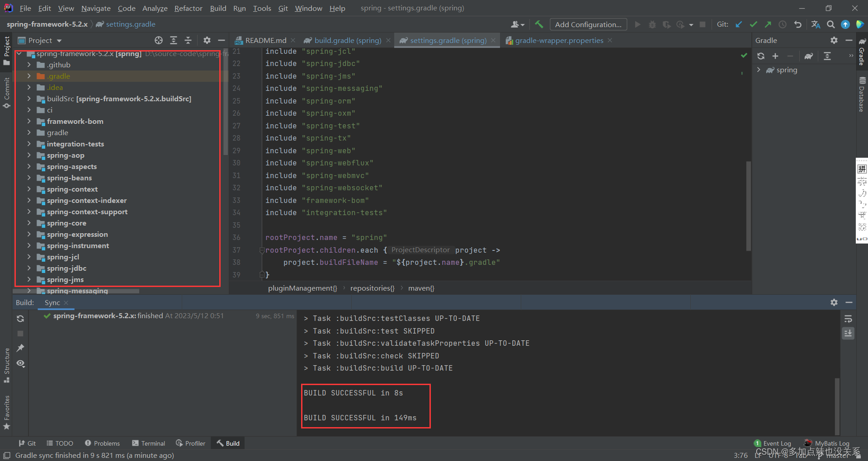Image resolution: width=868 pixels, height=461 pixels.
Task: Expand the spring-aop module
Action: [x=28, y=155]
